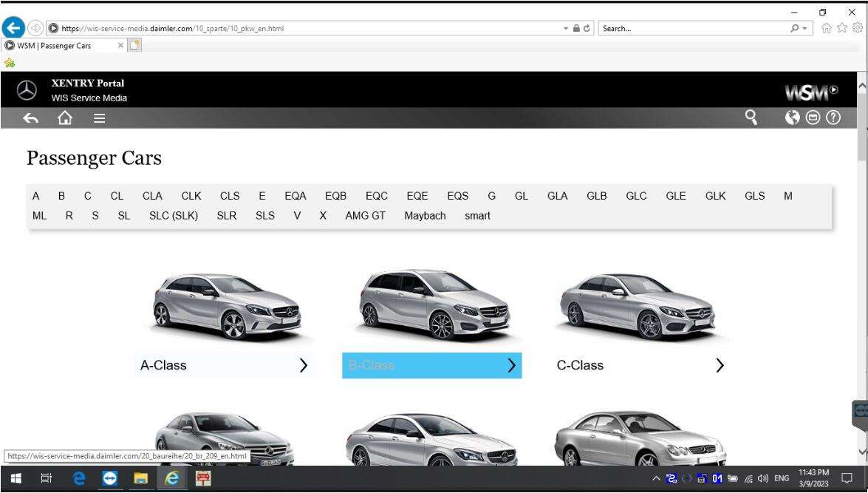Screen dimensions: 868x493
Task: Select CLK in the model index
Action: point(191,196)
